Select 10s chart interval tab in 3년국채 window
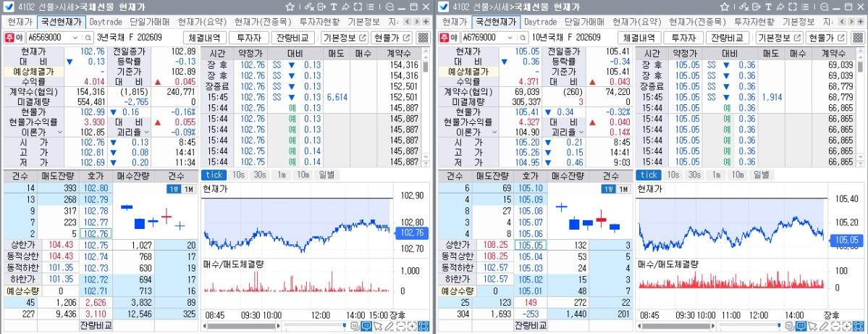Image resolution: width=868 pixels, height=334 pixels. coord(239,175)
